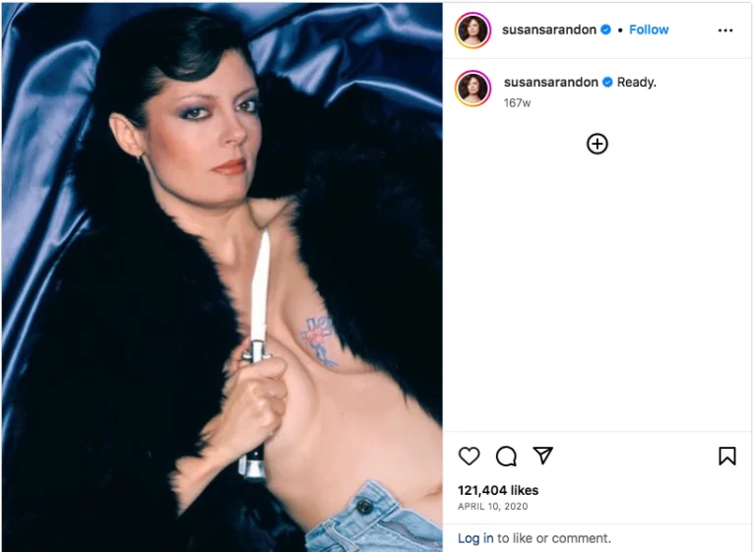The width and height of the screenshot is (756, 552).
Task: Load more comments with the plus circle
Action: pyautogui.click(x=597, y=144)
